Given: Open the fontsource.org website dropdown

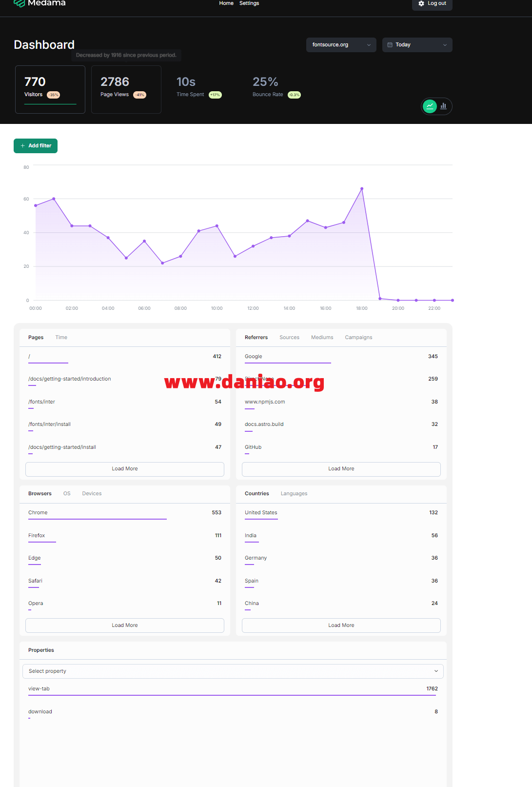Looking at the screenshot, I should click(341, 45).
